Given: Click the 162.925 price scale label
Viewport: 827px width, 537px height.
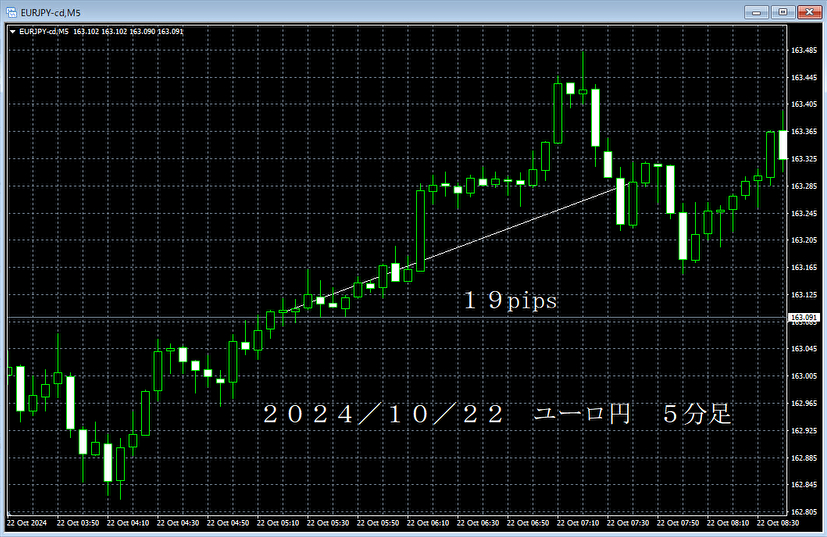Looking at the screenshot, I should point(804,431).
